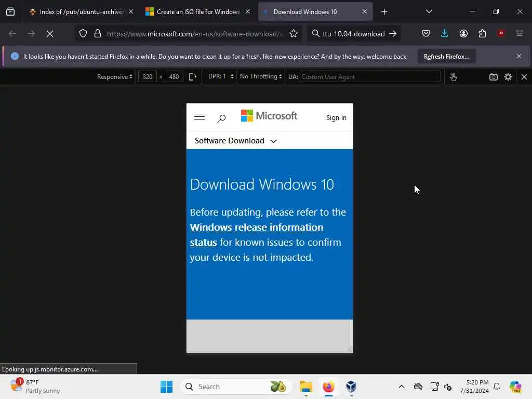Submit search with the arrow button
The width and height of the screenshot is (532, 399).
(x=393, y=34)
